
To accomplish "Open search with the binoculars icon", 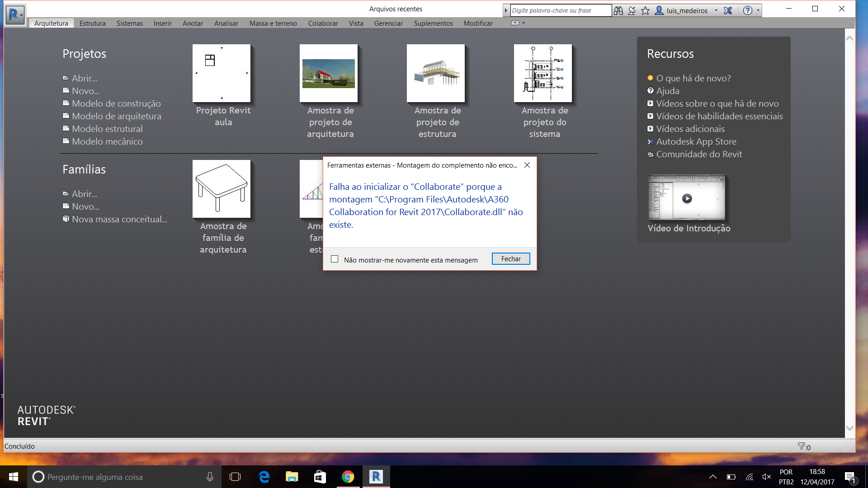I will (618, 10).
